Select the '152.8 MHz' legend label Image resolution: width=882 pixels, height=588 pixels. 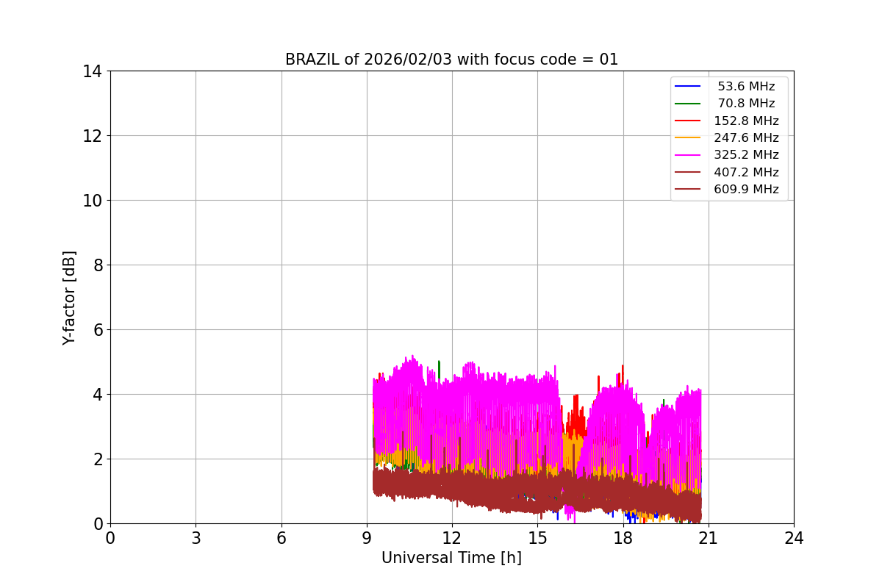coord(746,121)
